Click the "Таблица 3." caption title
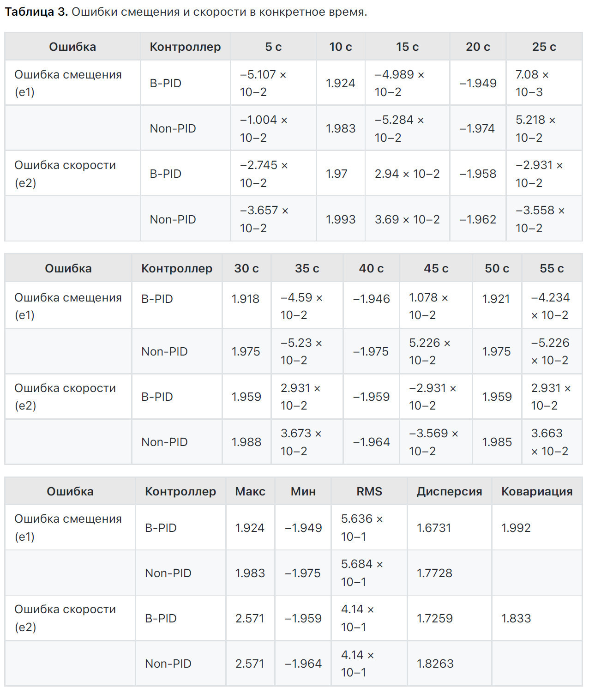Image resolution: width=589 pixels, height=700 pixels. click(x=36, y=12)
